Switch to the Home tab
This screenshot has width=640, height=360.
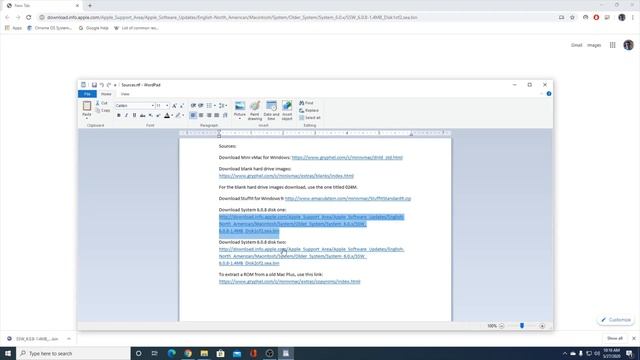click(106, 94)
